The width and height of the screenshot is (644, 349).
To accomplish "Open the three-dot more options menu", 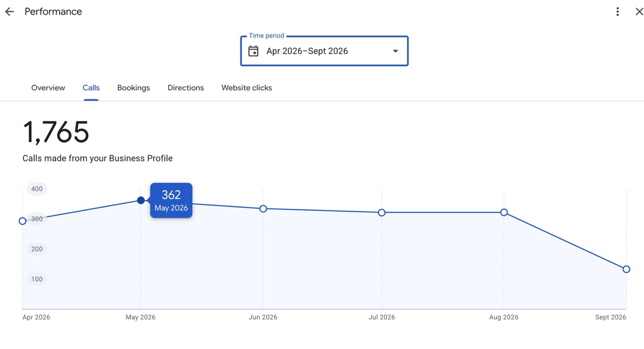I will coord(617,12).
